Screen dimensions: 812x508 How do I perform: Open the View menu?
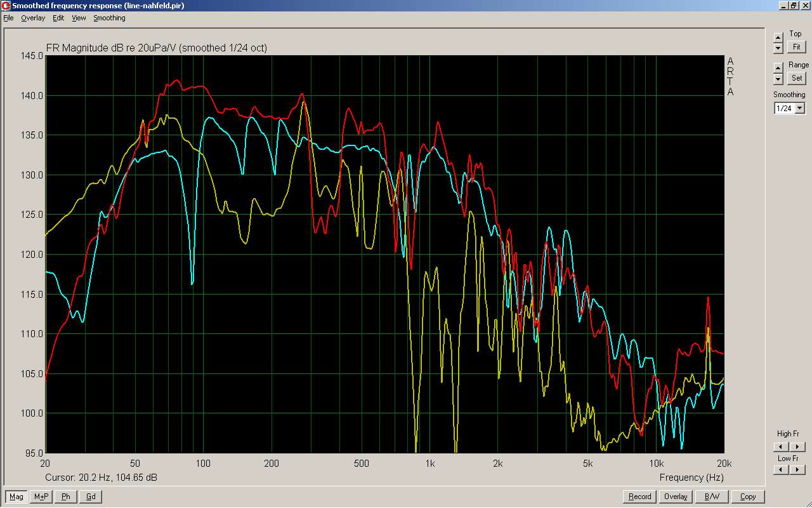[x=79, y=18]
